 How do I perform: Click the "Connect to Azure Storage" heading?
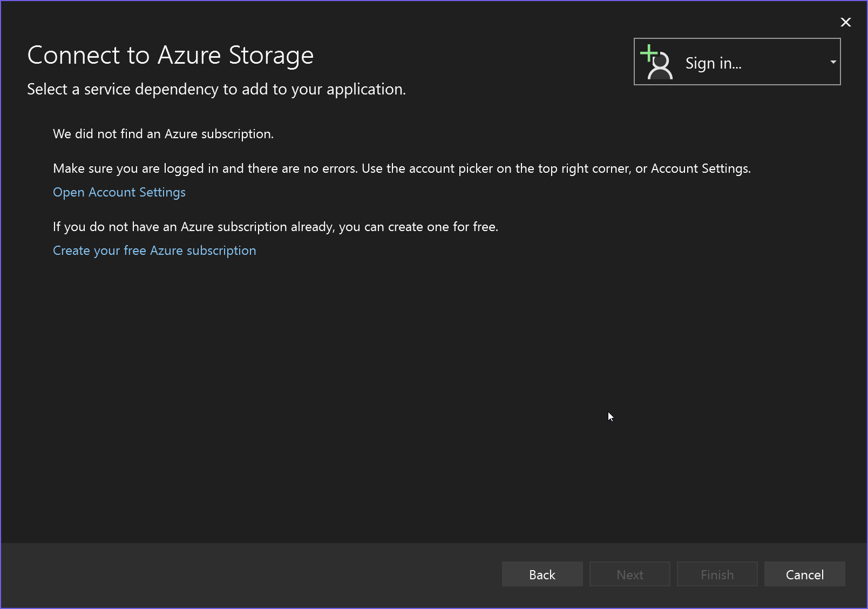pyautogui.click(x=170, y=55)
